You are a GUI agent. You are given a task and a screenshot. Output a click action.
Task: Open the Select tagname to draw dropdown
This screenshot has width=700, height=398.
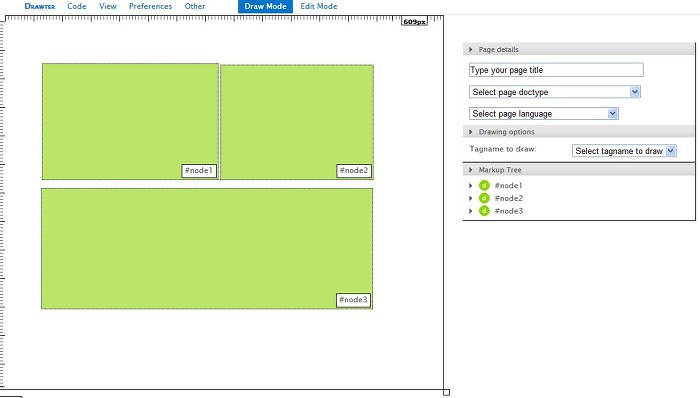[x=624, y=151]
